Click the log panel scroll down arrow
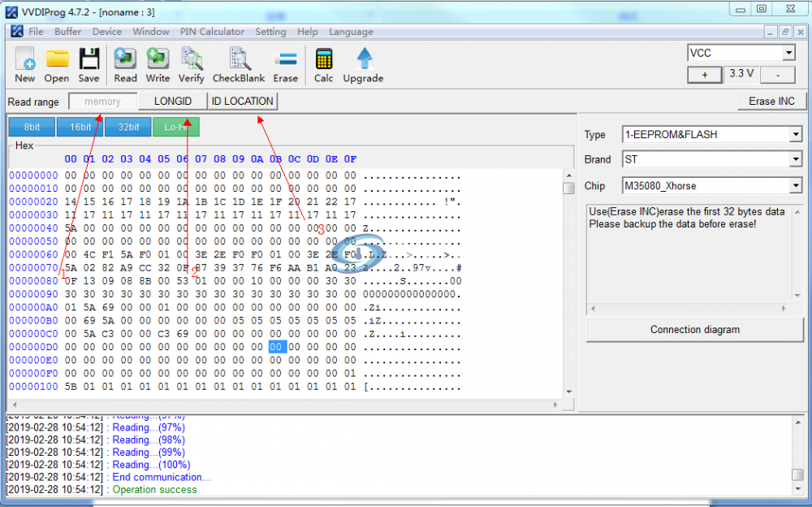This screenshot has height=507, width=812. click(x=797, y=489)
